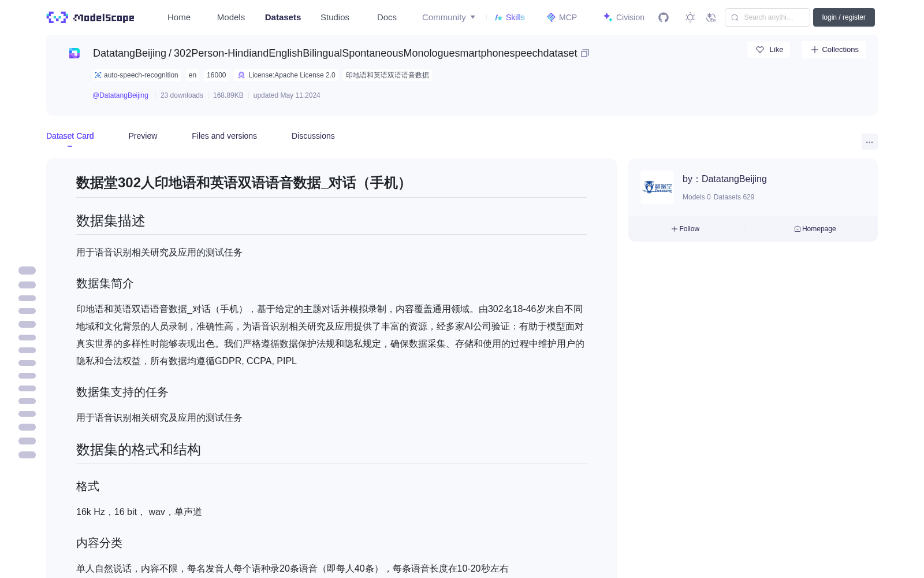
Task: Click the 16000 tag
Action: pos(217,75)
